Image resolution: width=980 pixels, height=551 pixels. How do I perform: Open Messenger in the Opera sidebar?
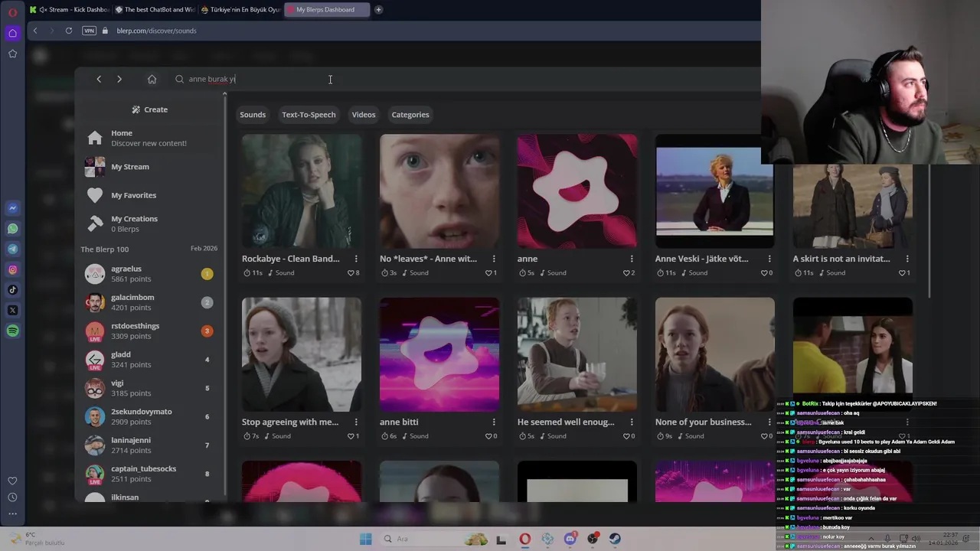click(12, 208)
